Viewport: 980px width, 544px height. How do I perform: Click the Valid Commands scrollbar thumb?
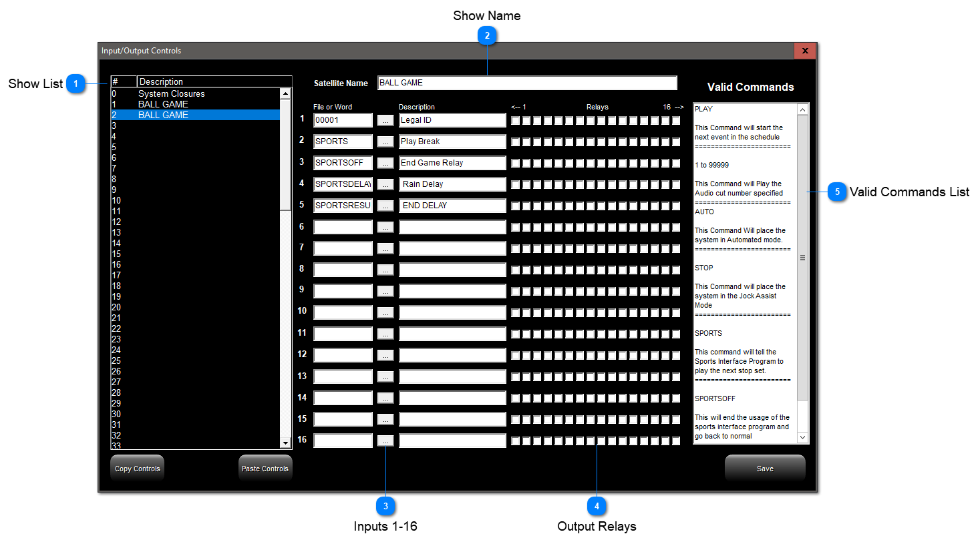pos(803,258)
